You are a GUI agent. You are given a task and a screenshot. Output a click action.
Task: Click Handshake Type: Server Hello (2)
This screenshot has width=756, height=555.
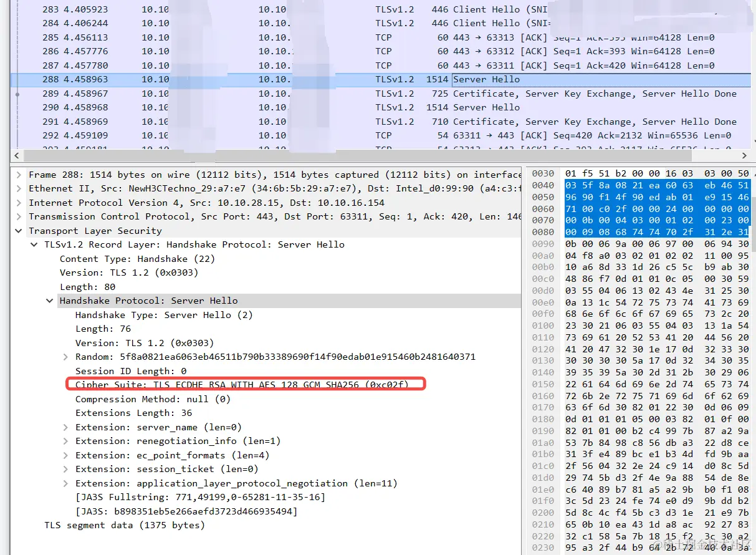tap(164, 315)
